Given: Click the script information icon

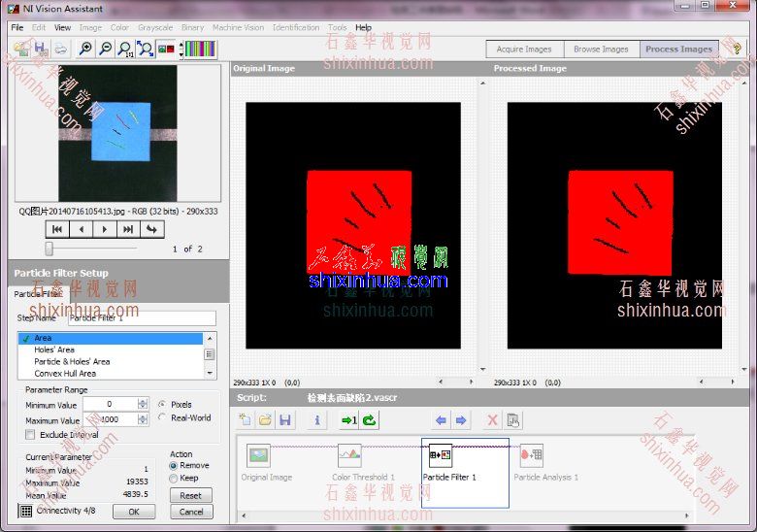Looking at the screenshot, I should click(x=316, y=420).
